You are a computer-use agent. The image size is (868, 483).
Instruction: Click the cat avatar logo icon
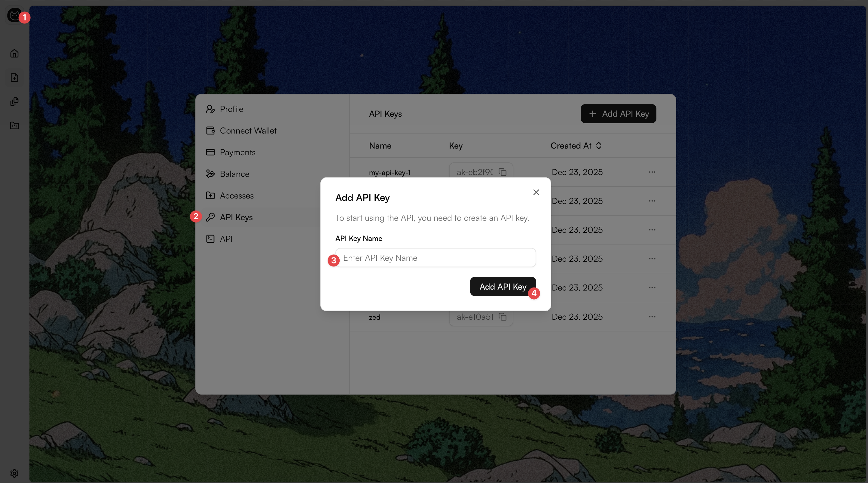click(x=14, y=16)
